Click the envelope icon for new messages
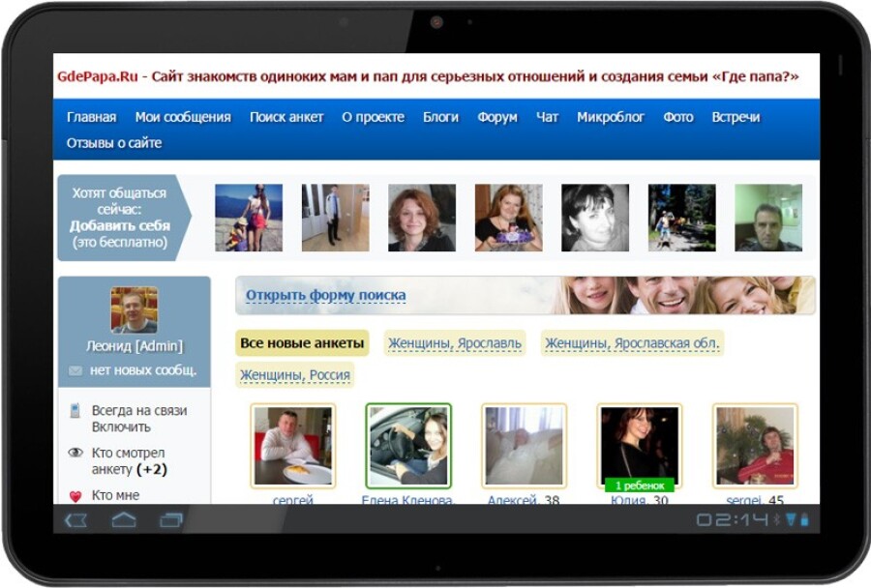The height and width of the screenshot is (588, 871). [75, 370]
